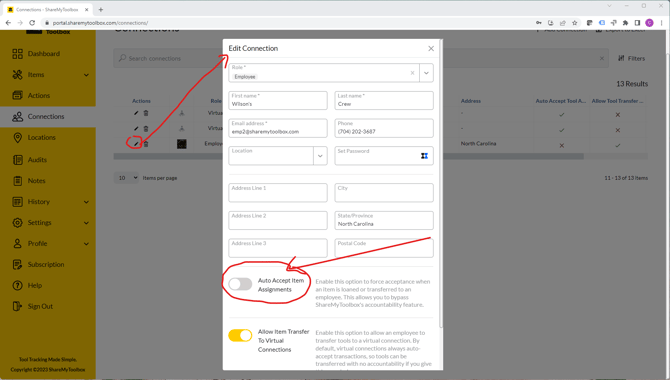Screen dimensions: 670x380
Task: Edit the second Virtual connection row
Action: click(x=136, y=129)
